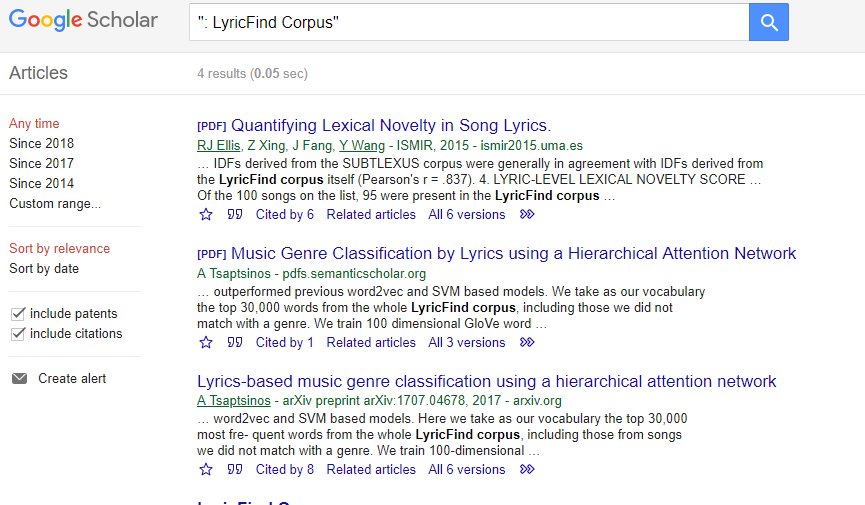865x505 pixels.
Task: Filter results Since 2018
Action: click(41, 143)
